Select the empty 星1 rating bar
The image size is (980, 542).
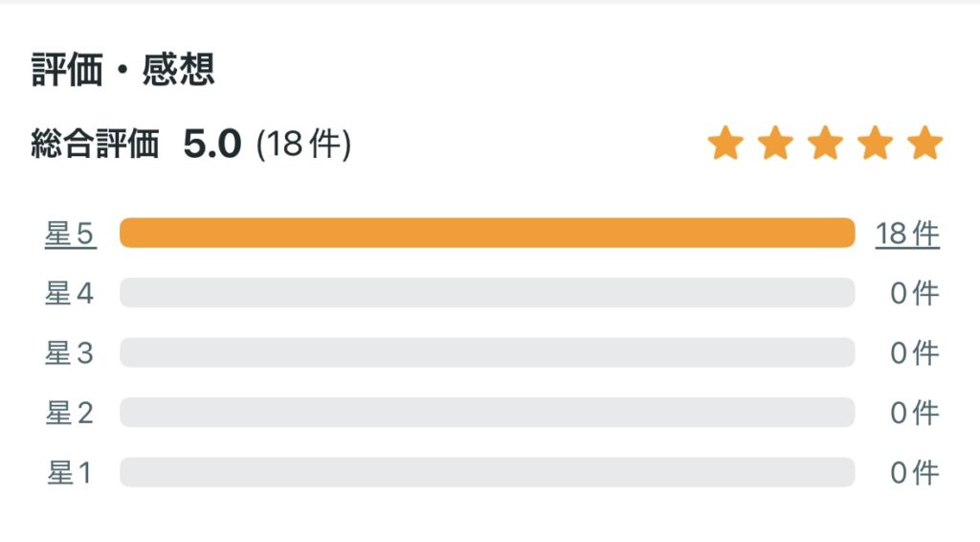tap(487, 472)
